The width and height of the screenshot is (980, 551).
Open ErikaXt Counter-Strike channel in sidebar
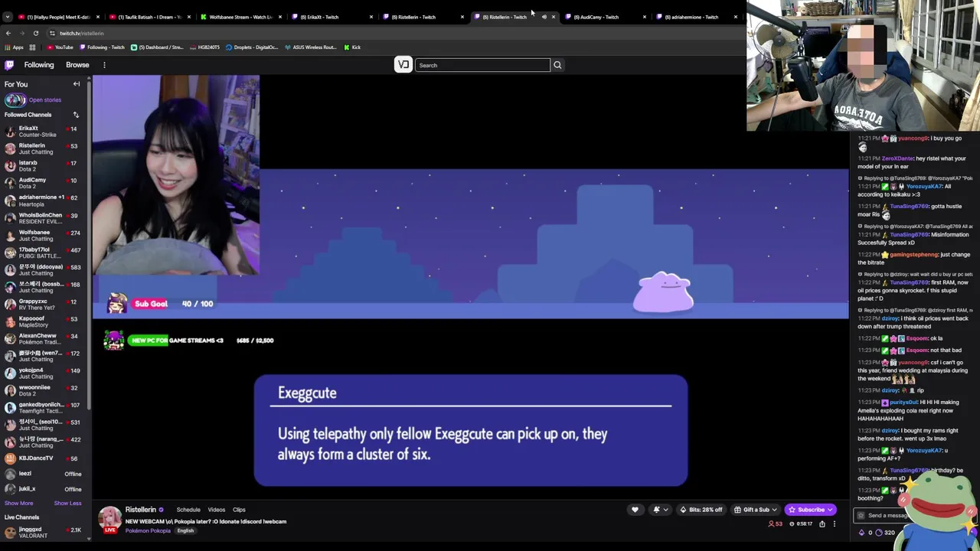pos(45,132)
